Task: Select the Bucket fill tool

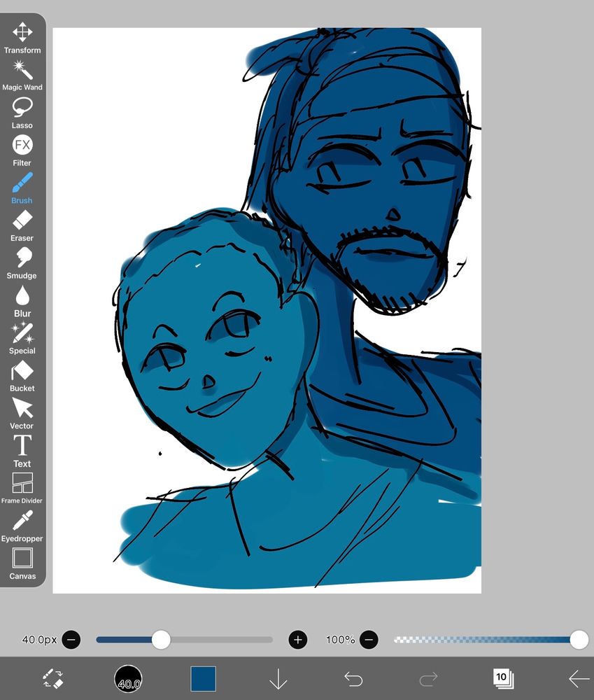Action: (x=22, y=377)
